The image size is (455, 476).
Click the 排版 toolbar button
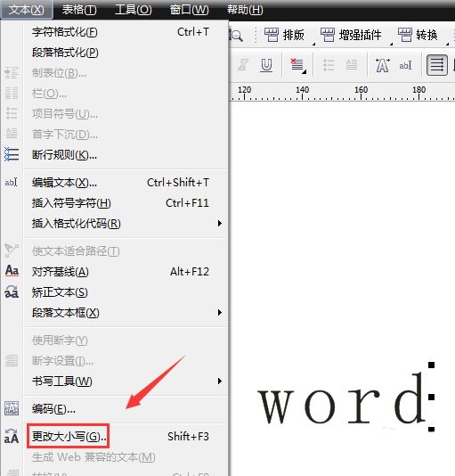pos(285,35)
